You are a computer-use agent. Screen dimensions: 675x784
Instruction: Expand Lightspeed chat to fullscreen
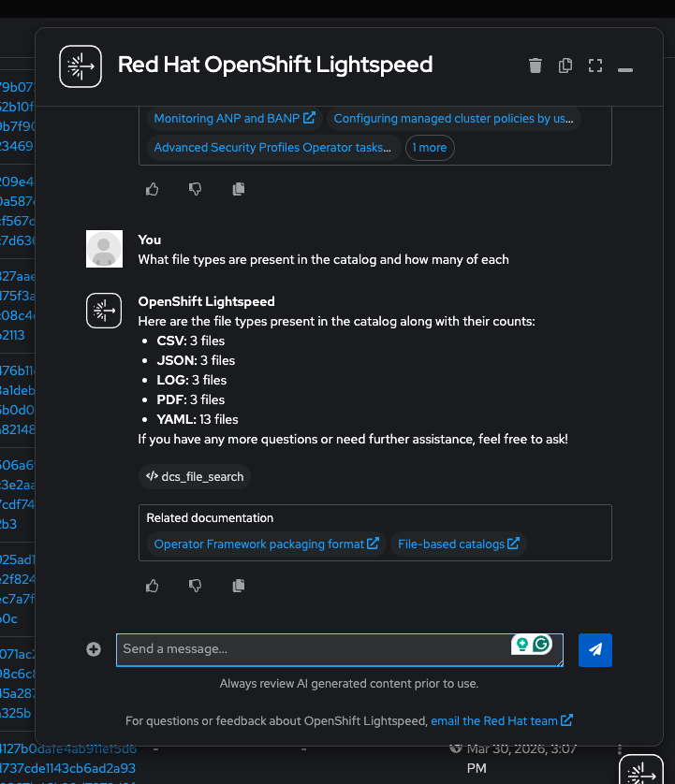coord(594,65)
